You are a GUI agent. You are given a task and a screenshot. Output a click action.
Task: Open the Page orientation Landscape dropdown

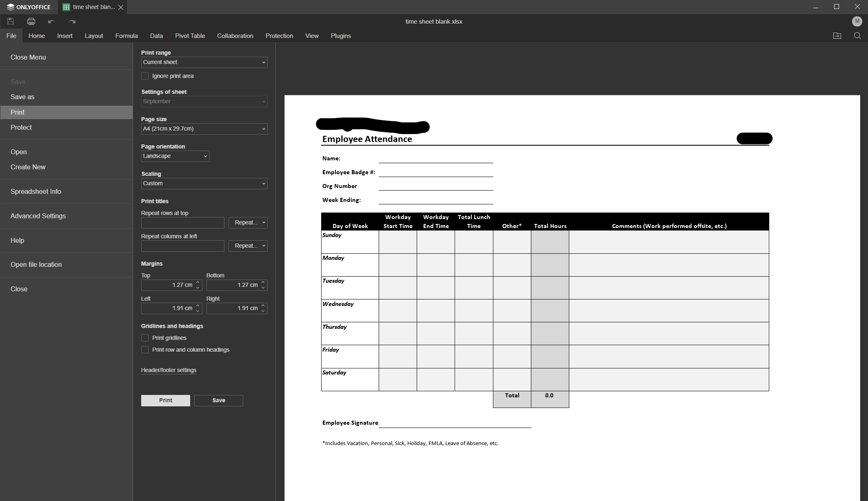(175, 156)
